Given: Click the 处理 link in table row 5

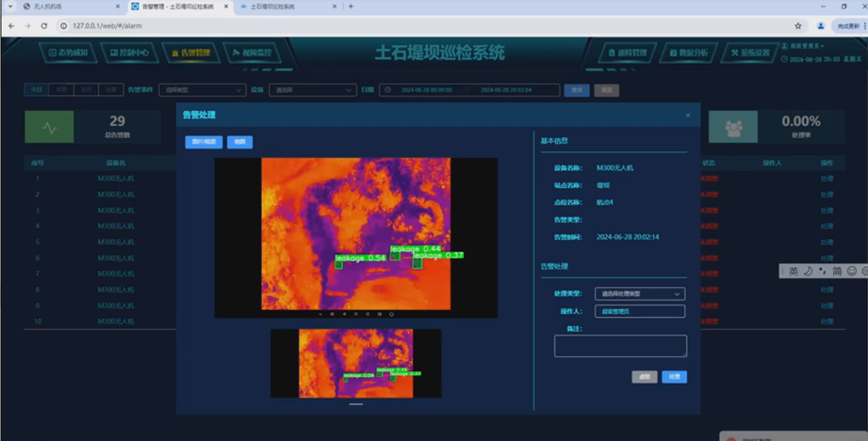Looking at the screenshot, I should tap(826, 243).
